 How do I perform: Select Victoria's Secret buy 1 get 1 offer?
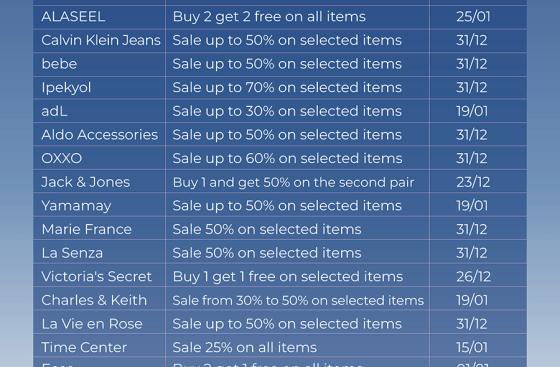pyautogui.click(x=288, y=276)
